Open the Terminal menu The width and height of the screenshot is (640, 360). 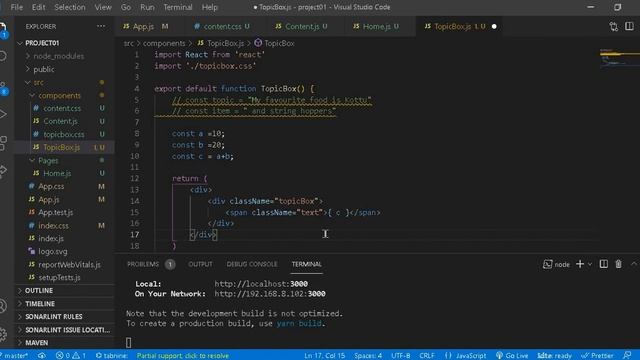pyautogui.click(x=178, y=7)
